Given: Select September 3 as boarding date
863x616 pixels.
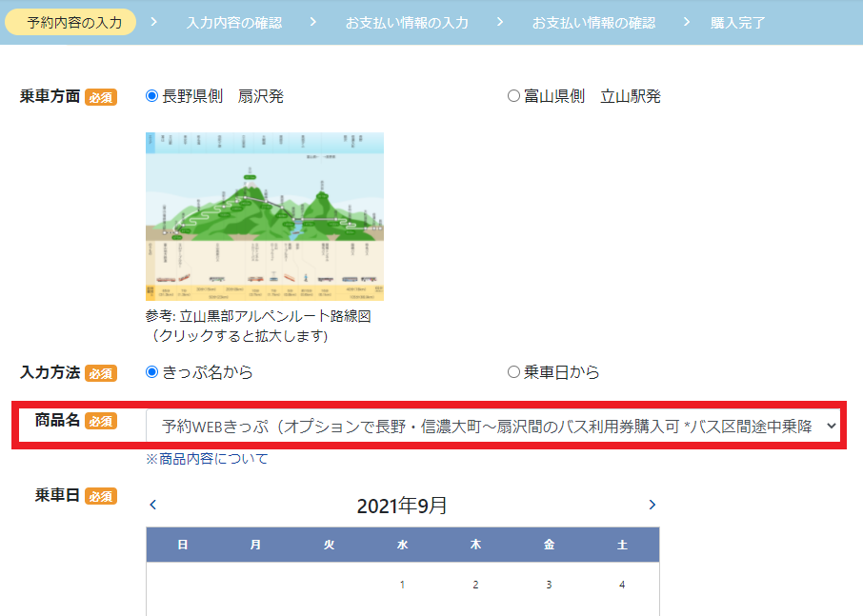Looking at the screenshot, I should click(x=549, y=585).
